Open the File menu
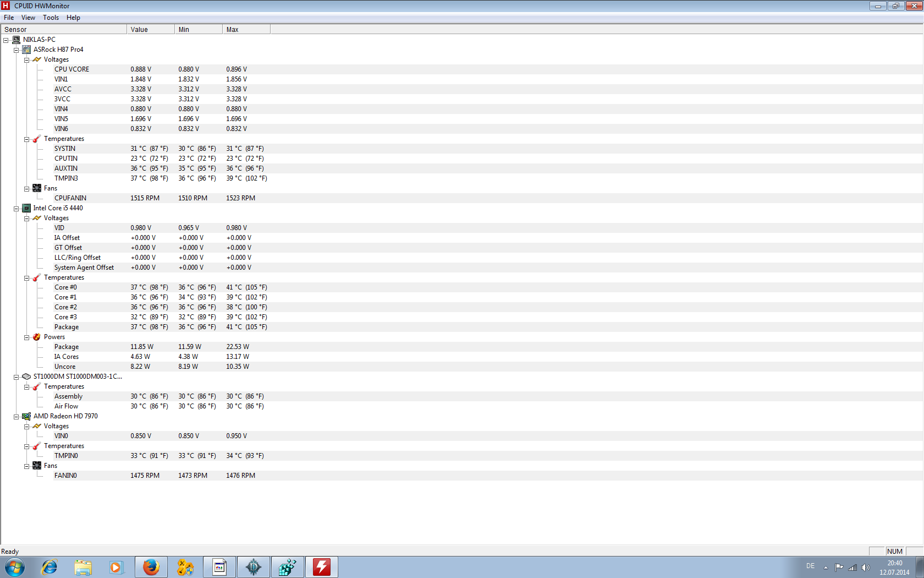The height and width of the screenshot is (578, 924). (x=9, y=18)
